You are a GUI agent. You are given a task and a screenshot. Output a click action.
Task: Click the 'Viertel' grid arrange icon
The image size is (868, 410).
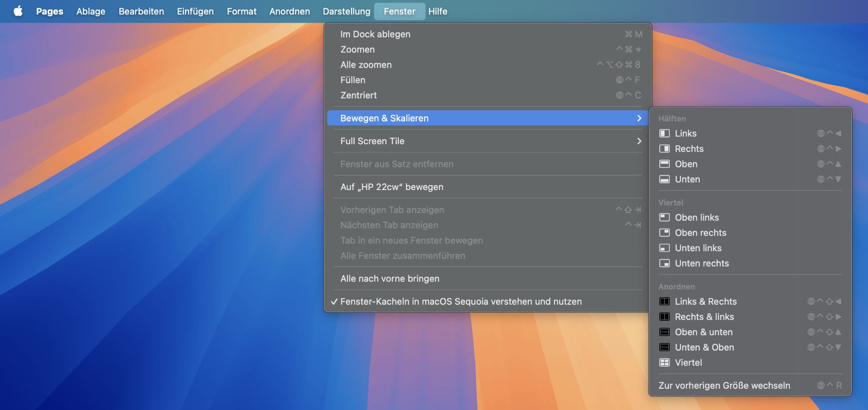pos(665,363)
